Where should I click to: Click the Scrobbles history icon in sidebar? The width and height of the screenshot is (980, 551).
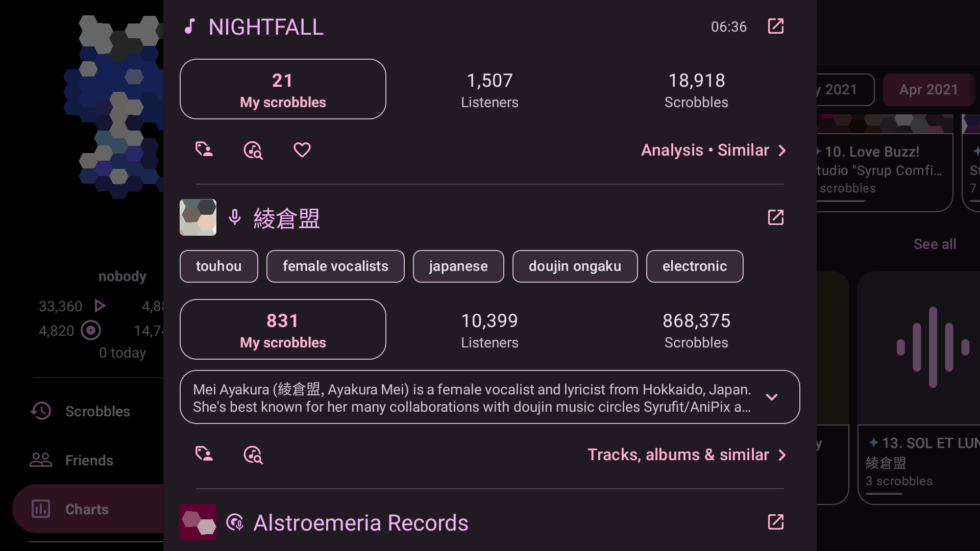(x=41, y=411)
